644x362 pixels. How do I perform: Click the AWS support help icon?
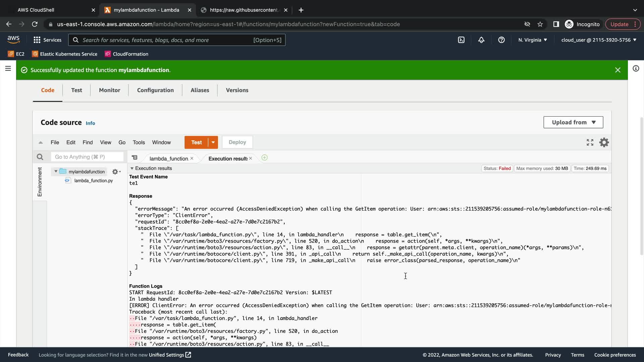click(x=501, y=40)
